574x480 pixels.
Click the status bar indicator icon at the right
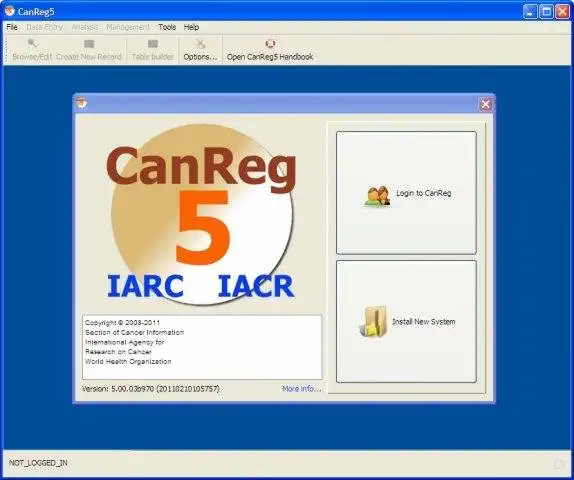pyautogui.click(x=559, y=464)
